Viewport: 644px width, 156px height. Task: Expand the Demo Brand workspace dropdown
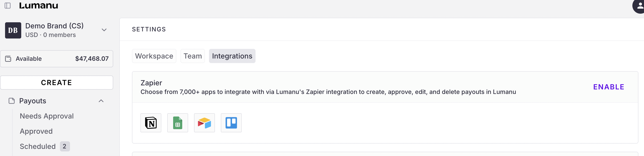point(104,30)
